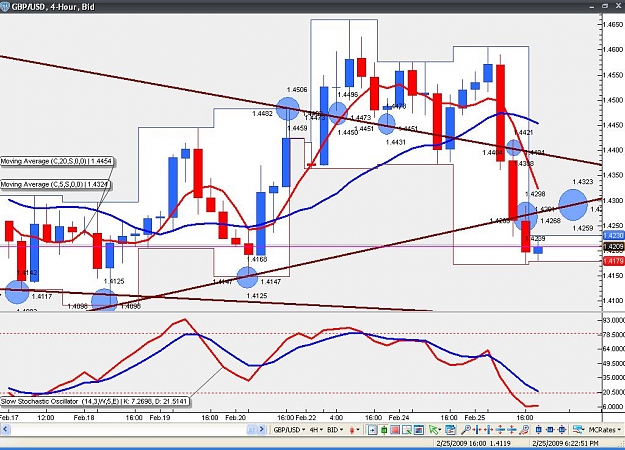Open the MCRates dropdown
Image resolution: width=625 pixels, height=450 pixels.
pyautogui.click(x=604, y=430)
